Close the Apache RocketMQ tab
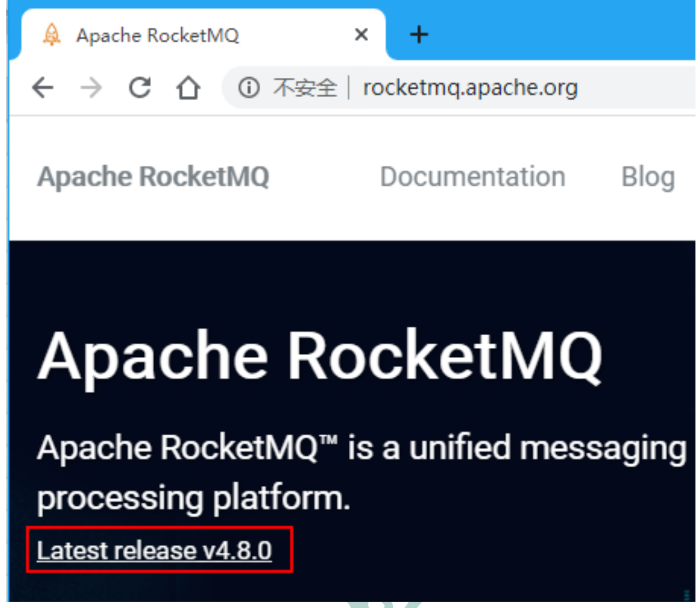The image size is (700, 608). [x=361, y=35]
